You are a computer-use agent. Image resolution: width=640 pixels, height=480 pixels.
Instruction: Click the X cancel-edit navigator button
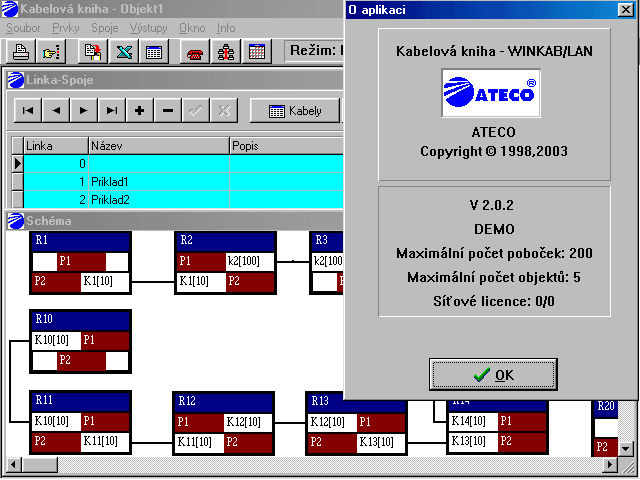point(224,110)
